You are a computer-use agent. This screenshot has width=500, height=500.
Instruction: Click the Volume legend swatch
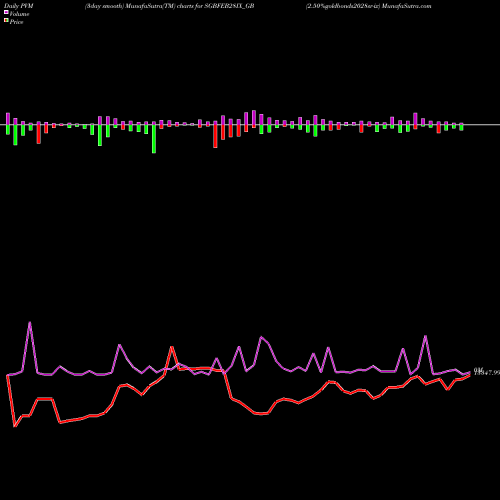(x=6, y=13)
